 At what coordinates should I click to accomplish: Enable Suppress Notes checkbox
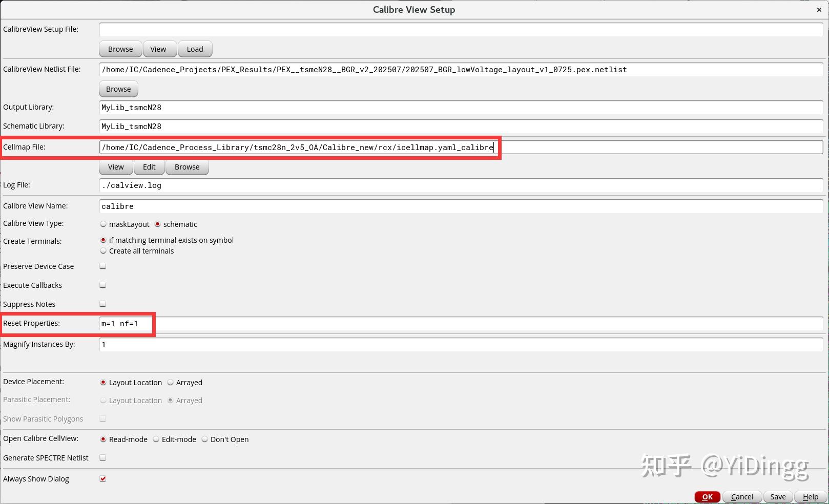(x=103, y=304)
